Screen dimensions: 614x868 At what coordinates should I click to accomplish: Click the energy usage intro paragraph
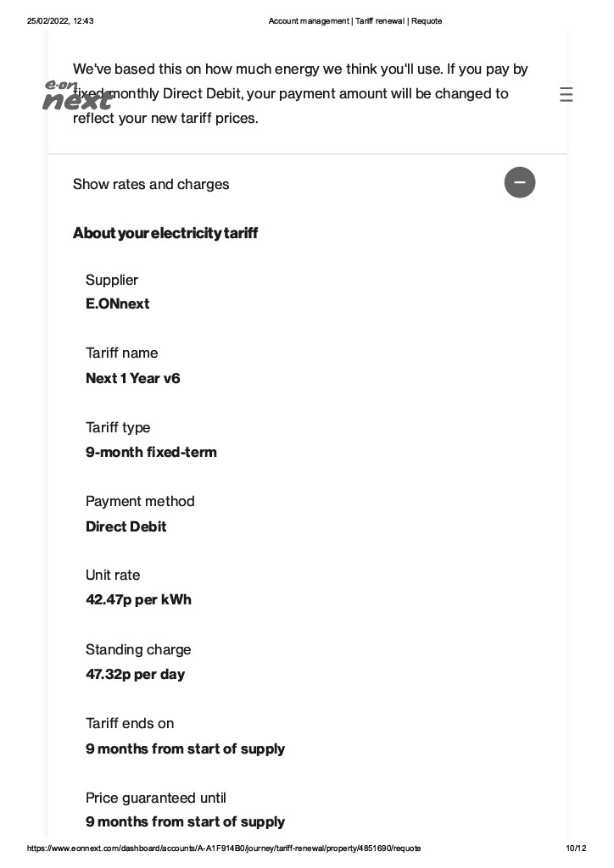pyautogui.click(x=300, y=93)
